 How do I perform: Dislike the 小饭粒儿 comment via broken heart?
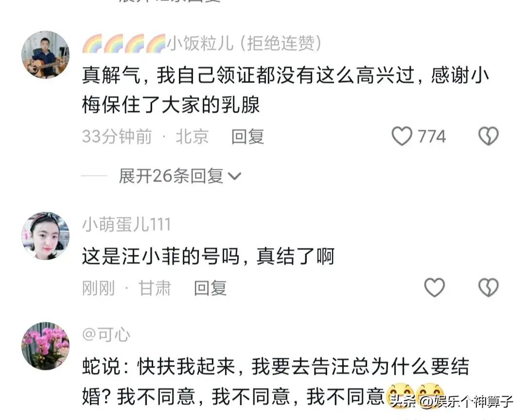[x=489, y=136]
